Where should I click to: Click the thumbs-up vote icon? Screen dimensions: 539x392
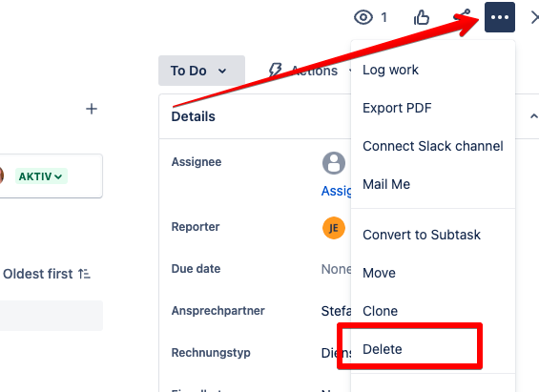coord(422,17)
